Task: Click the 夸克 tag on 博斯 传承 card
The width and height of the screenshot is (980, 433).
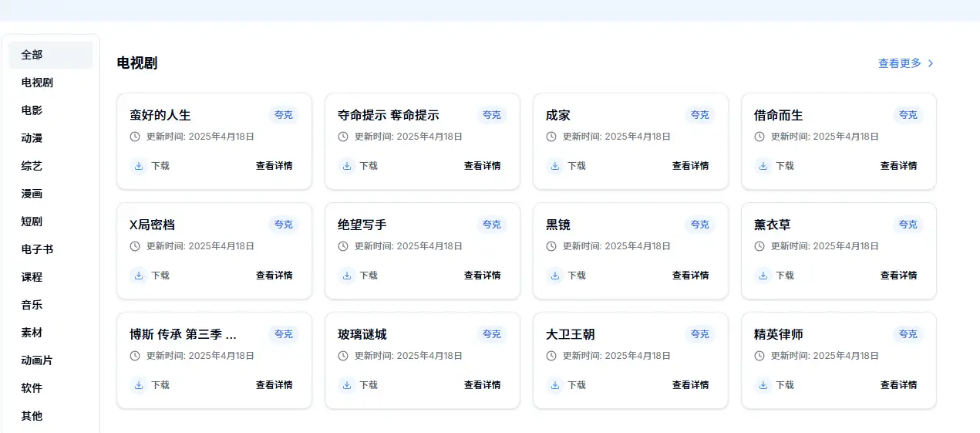Action: coord(284,334)
